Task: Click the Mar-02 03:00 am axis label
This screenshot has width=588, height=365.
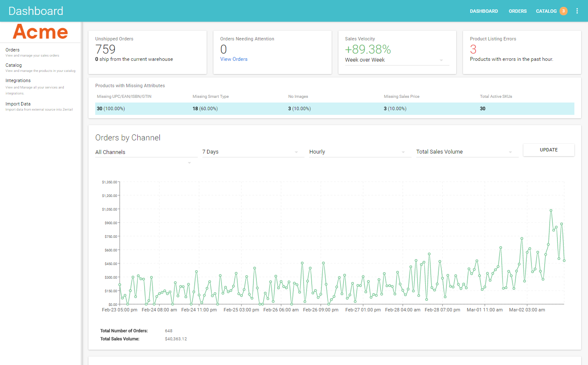Action: point(527,310)
